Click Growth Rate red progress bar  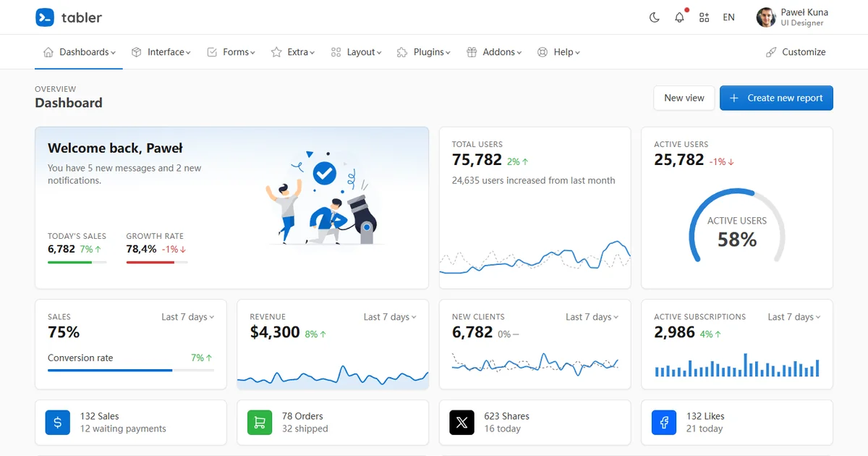pos(157,262)
